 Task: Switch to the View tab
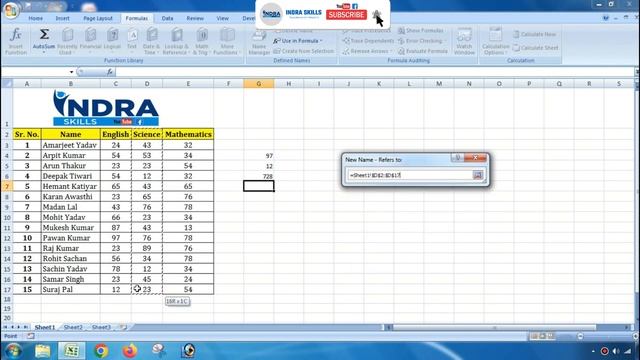tap(222, 18)
